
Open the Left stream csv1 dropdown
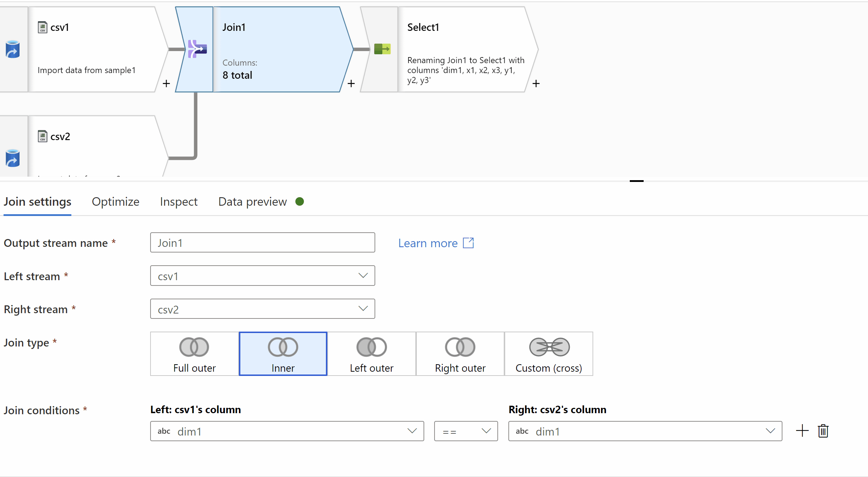(x=262, y=276)
